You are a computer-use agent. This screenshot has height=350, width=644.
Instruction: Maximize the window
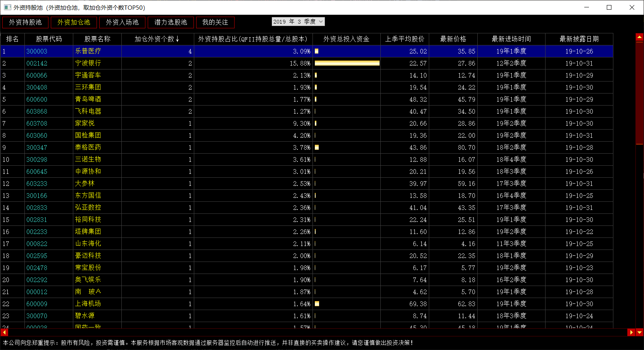(609, 7)
